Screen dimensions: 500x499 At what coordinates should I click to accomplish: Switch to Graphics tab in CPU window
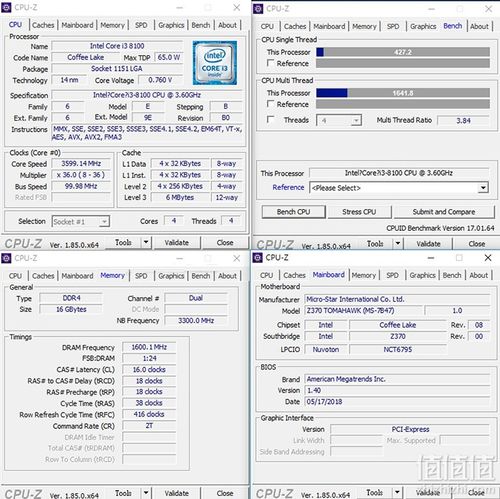tap(171, 25)
